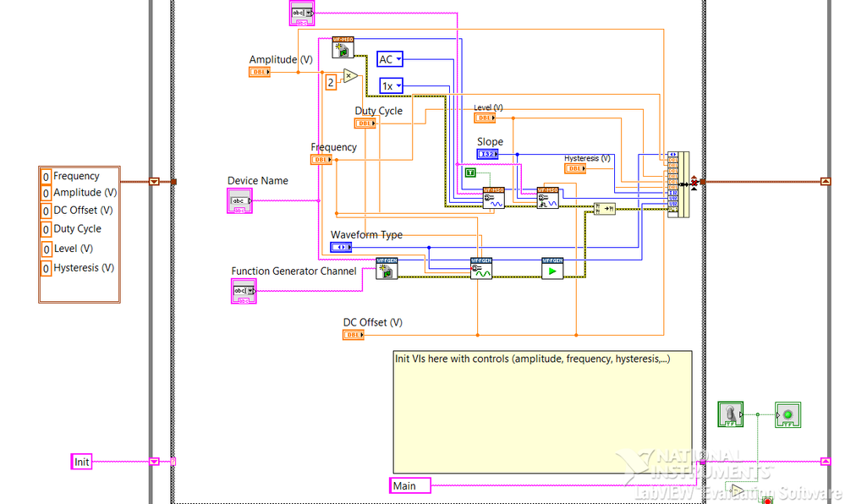Image resolution: width=845 pixels, height=504 pixels.
Task: Select the NI-FGEN Initialize VI icon
Action: 387,268
